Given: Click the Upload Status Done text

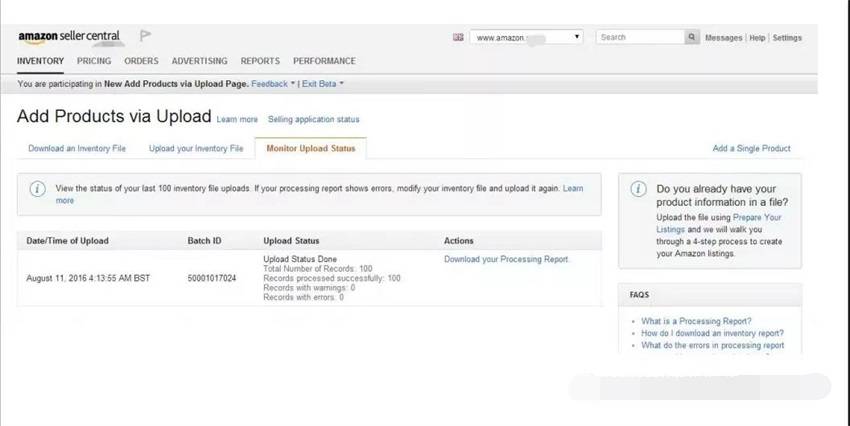Looking at the screenshot, I should pos(300,259).
